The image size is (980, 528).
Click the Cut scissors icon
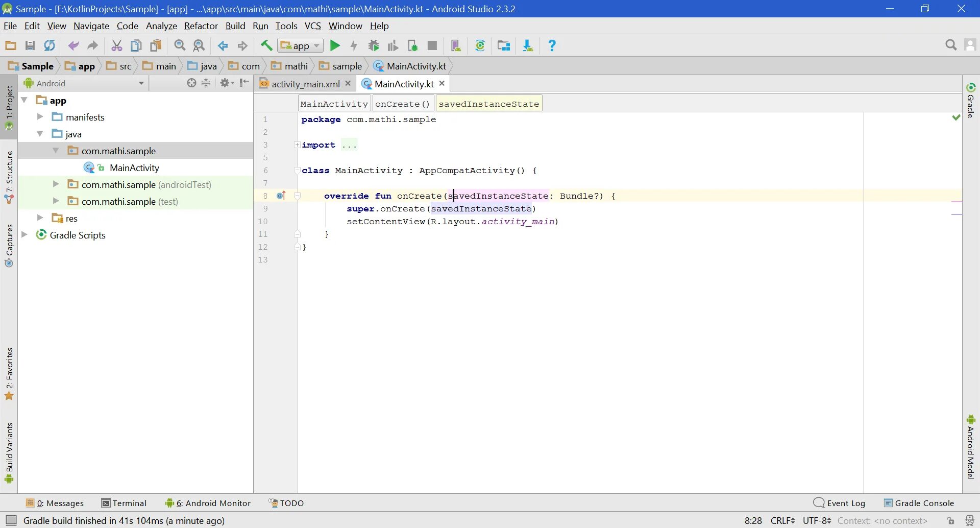tap(117, 46)
